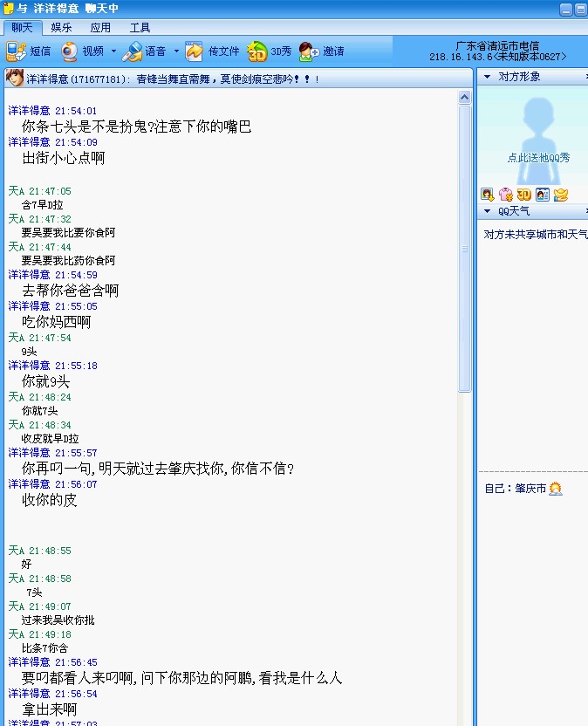Click the 短信 SMS phone icon

click(x=17, y=51)
